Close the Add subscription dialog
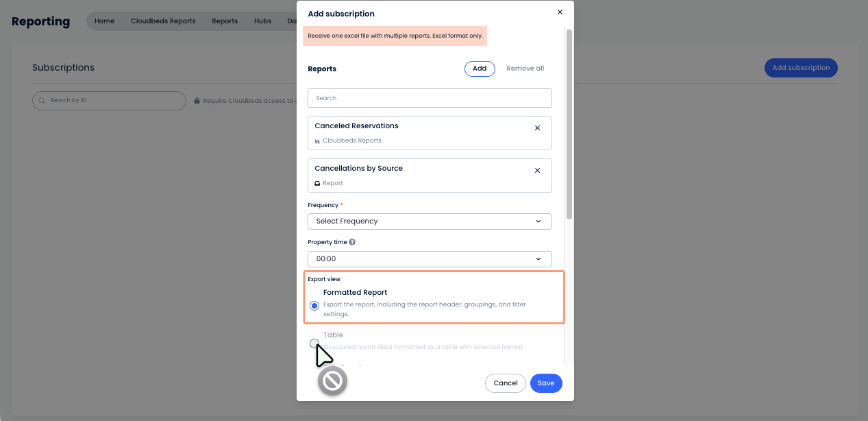 [x=560, y=12]
